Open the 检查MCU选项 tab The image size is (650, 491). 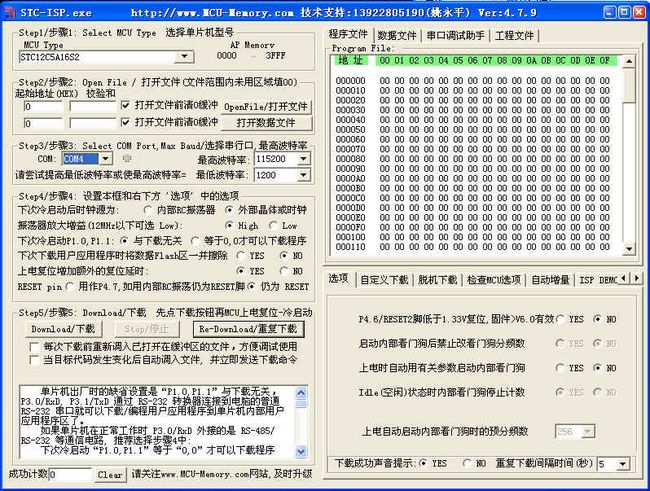494,280
